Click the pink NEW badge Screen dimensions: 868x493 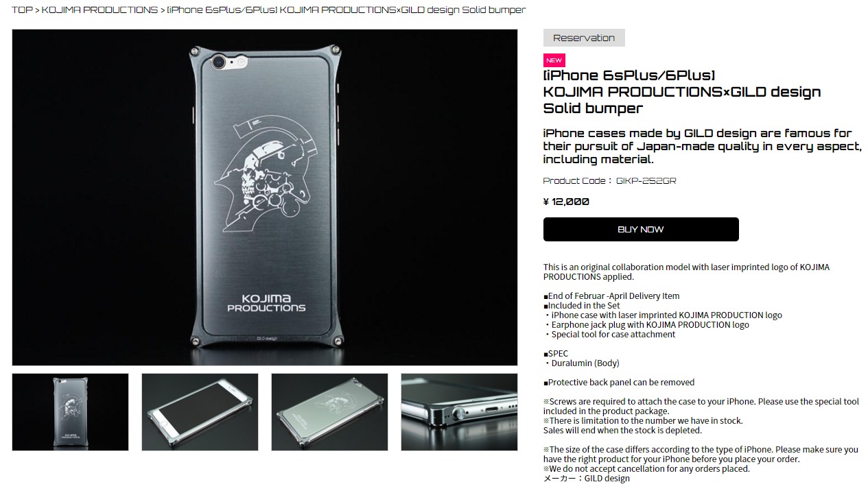(x=554, y=60)
